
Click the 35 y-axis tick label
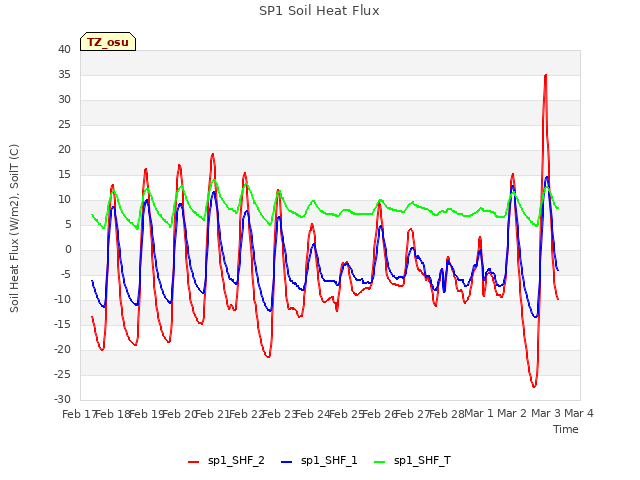pyautogui.click(x=64, y=74)
